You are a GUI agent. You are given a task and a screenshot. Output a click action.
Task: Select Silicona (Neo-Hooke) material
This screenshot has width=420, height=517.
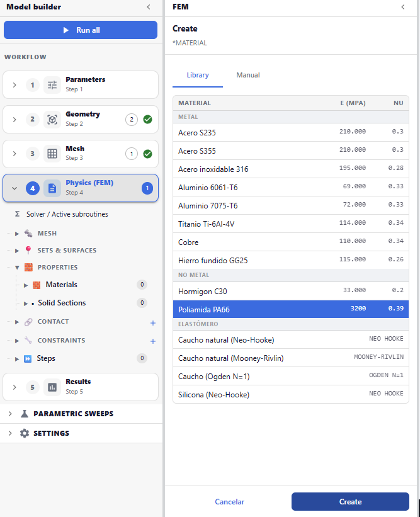[x=291, y=394]
